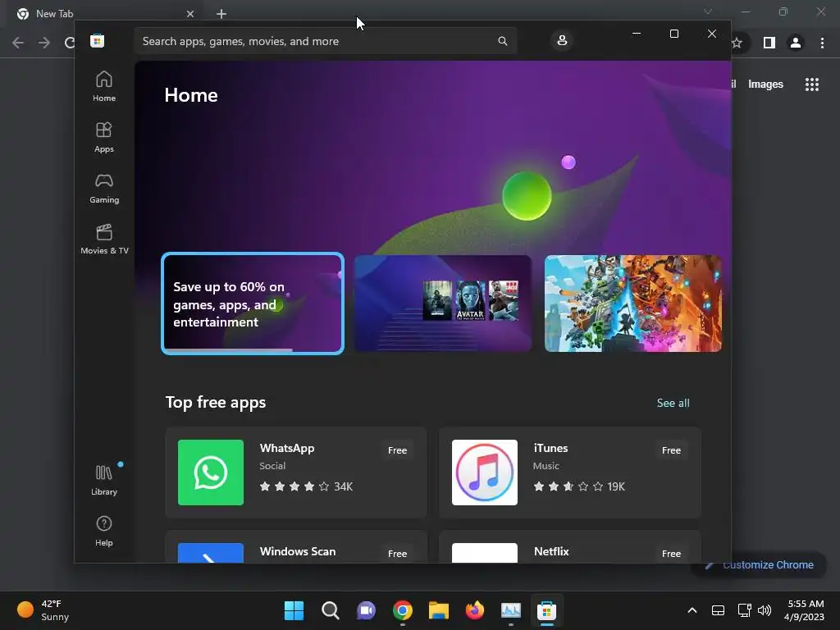Viewport: 840px width, 630px height.
Task: Open the Store account profile icon
Action: 562,41
